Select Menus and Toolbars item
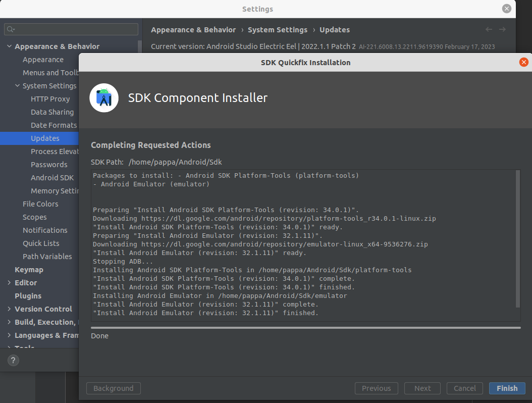This screenshot has height=403, width=532. pyautogui.click(x=50, y=73)
